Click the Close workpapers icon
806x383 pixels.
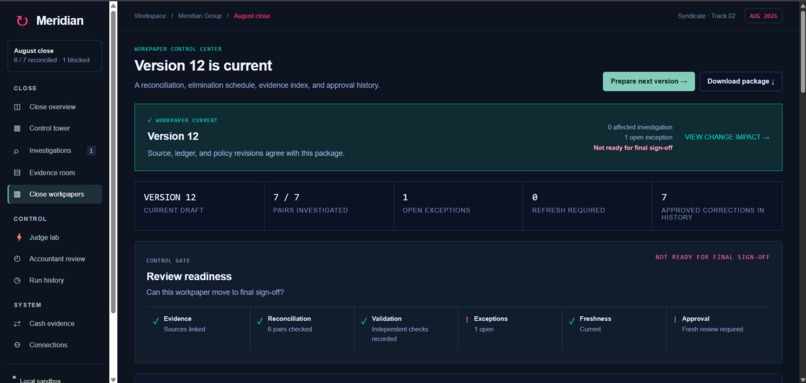click(x=17, y=194)
